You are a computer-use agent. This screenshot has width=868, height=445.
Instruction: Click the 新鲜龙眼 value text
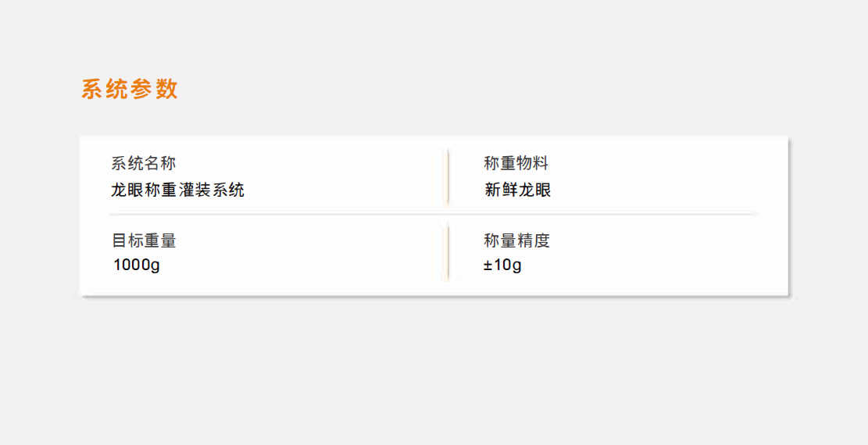(517, 190)
